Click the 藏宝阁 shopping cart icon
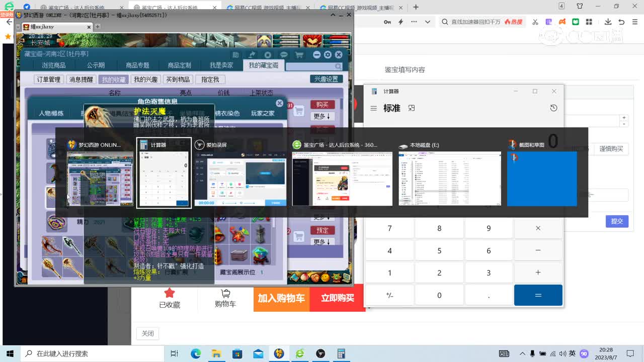The image size is (644, 362). [299, 55]
